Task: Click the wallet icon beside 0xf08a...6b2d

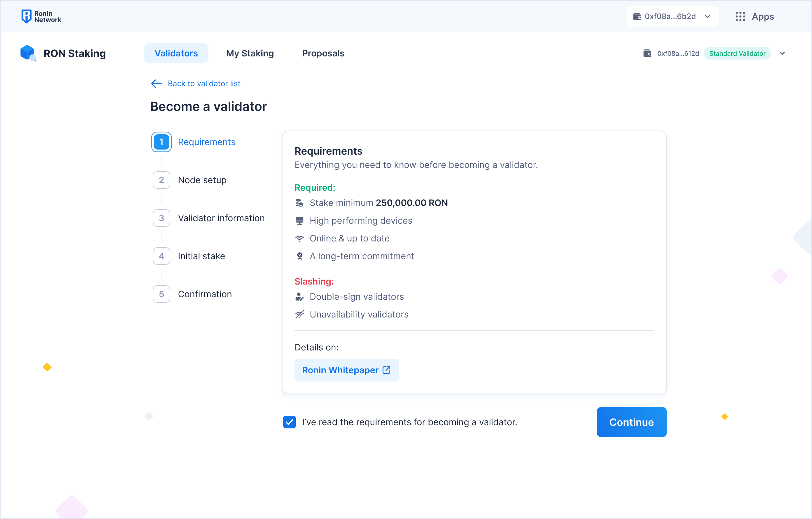Action: pyautogui.click(x=637, y=16)
